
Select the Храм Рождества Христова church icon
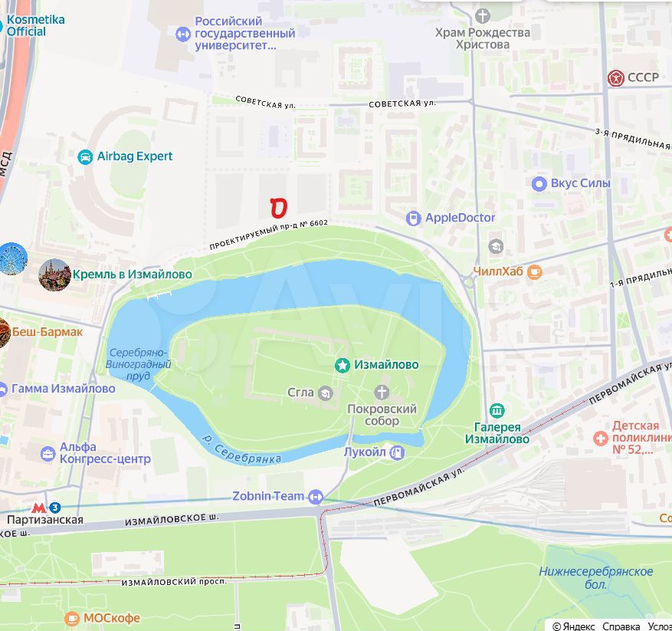483,16
